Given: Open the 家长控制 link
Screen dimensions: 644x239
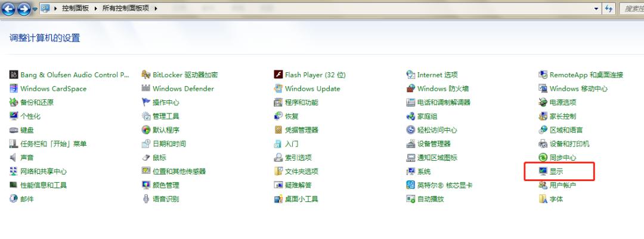Looking at the screenshot, I should coord(563,117).
